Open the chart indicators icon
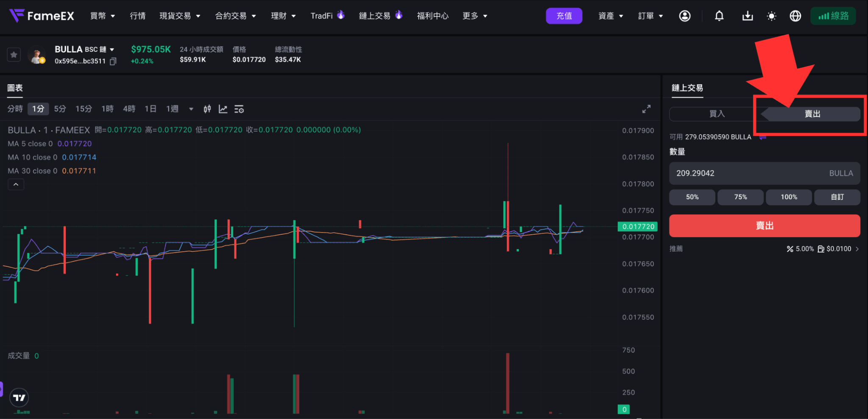Viewport: 868px width, 419px height. pos(223,109)
